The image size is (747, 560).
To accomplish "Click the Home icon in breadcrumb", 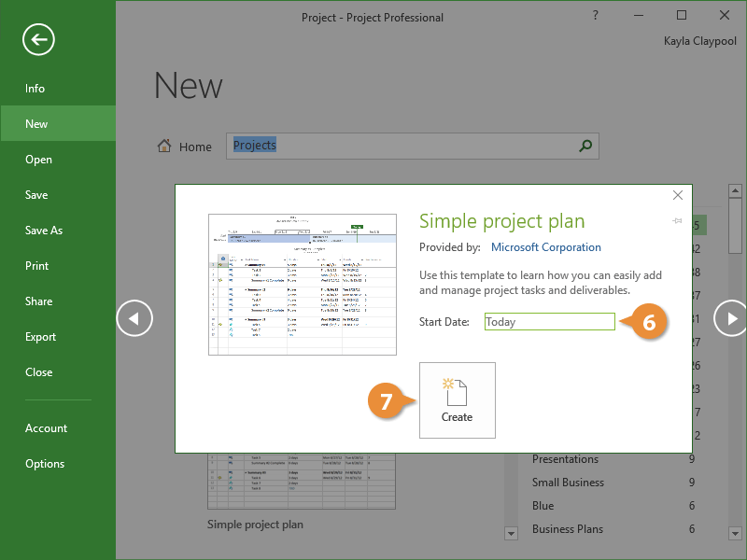I will [165, 147].
